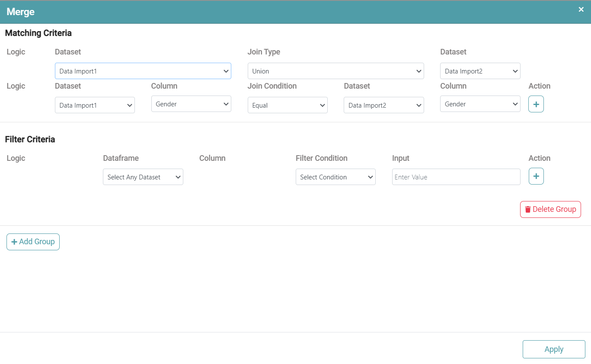Expand the Select Any Dataset dropdown
This screenshot has width=591, height=364.
[143, 177]
